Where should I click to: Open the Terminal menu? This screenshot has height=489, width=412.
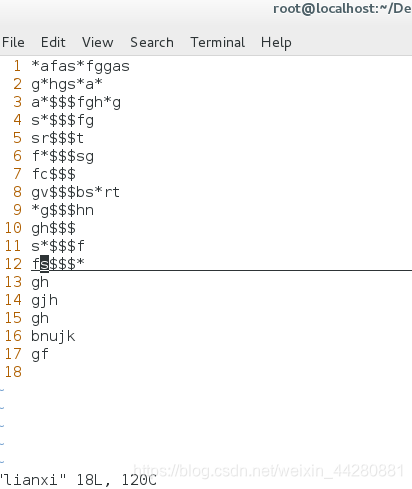click(217, 43)
